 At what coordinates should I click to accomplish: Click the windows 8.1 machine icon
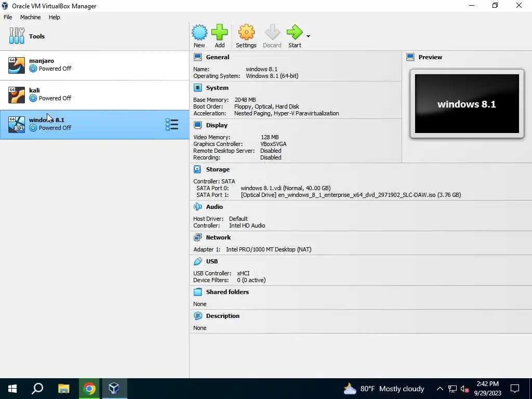(x=17, y=125)
